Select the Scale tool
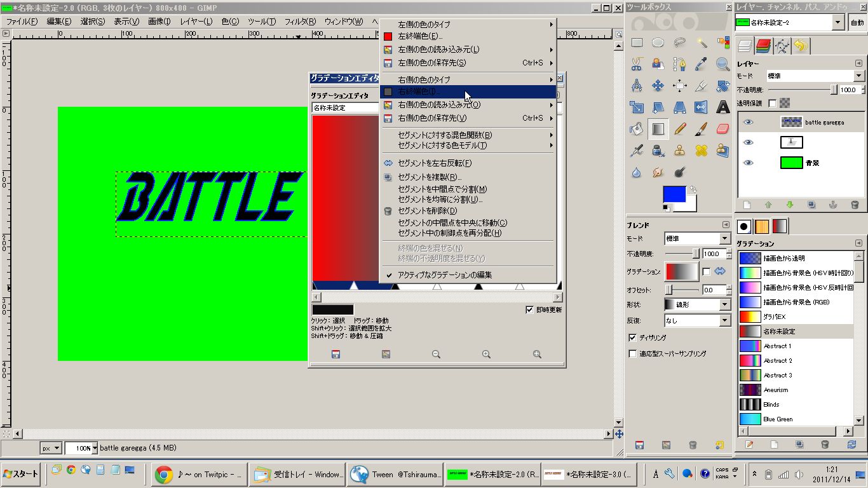Viewport: 868px width, 488px height. point(637,107)
